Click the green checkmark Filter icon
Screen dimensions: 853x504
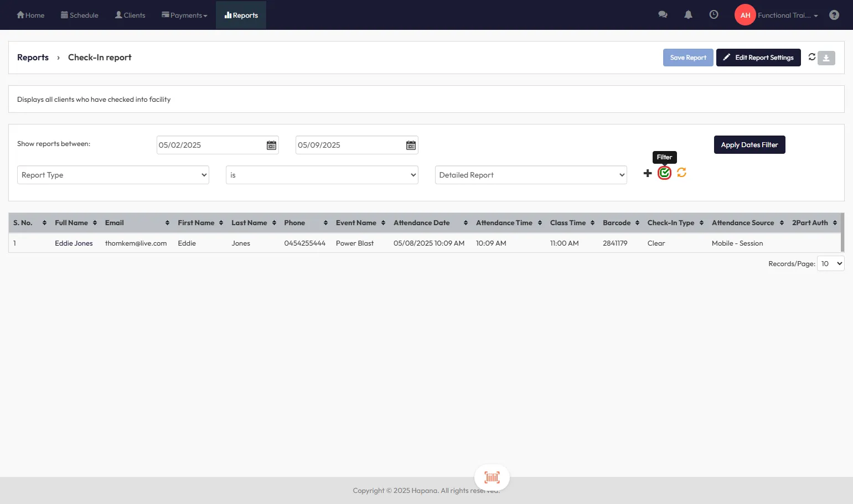coord(664,173)
